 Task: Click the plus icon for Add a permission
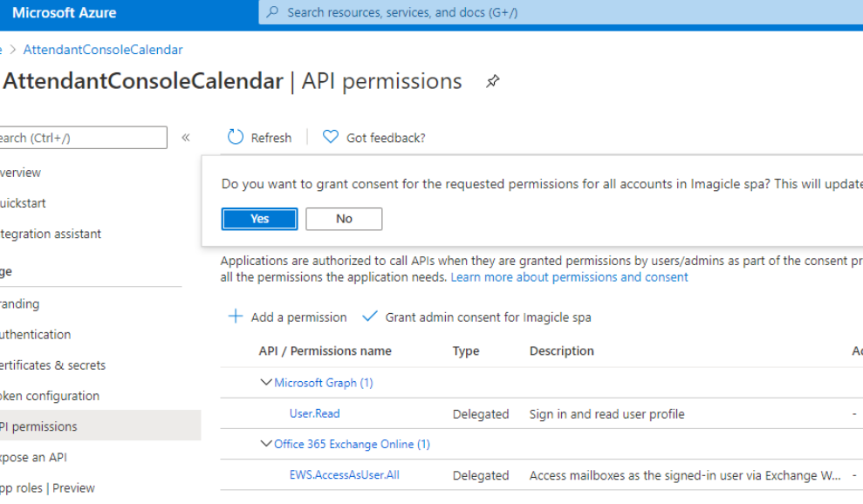click(x=236, y=317)
